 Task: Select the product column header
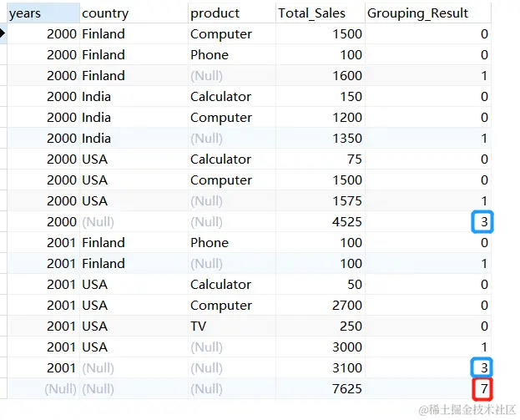(232, 13)
